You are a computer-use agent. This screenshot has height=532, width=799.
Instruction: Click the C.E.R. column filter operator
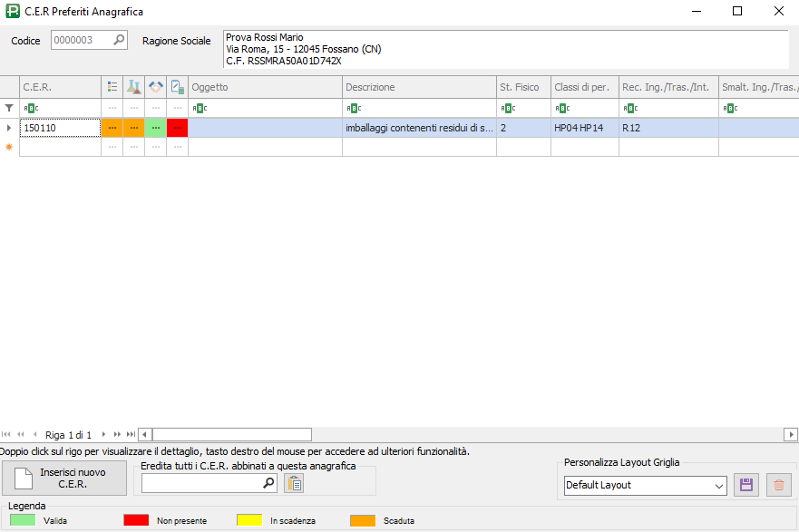pyautogui.click(x=30, y=108)
